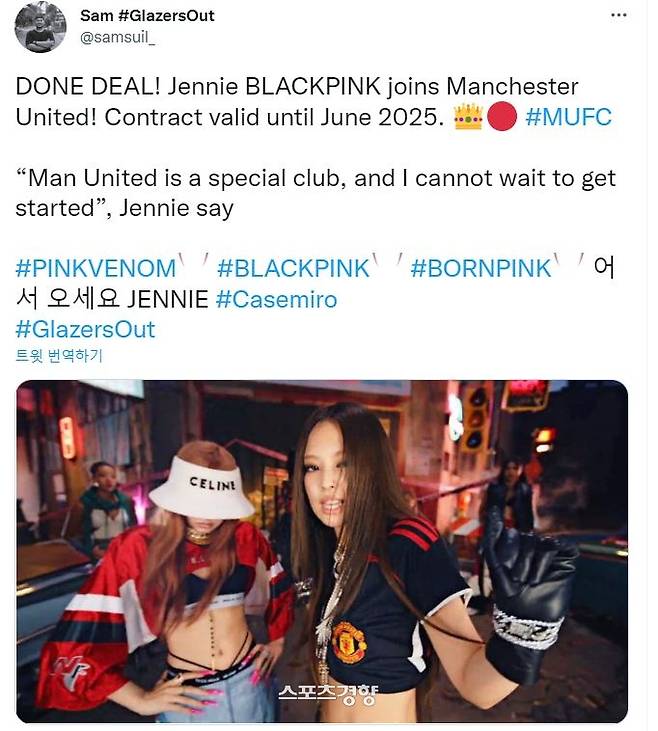Open the #MUFC hashtag
Image resolution: width=658 pixels, height=731 pixels.
(x=568, y=117)
